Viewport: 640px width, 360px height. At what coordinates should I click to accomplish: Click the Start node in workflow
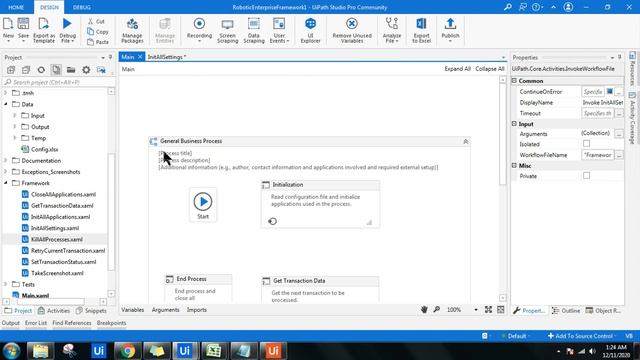tap(203, 205)
